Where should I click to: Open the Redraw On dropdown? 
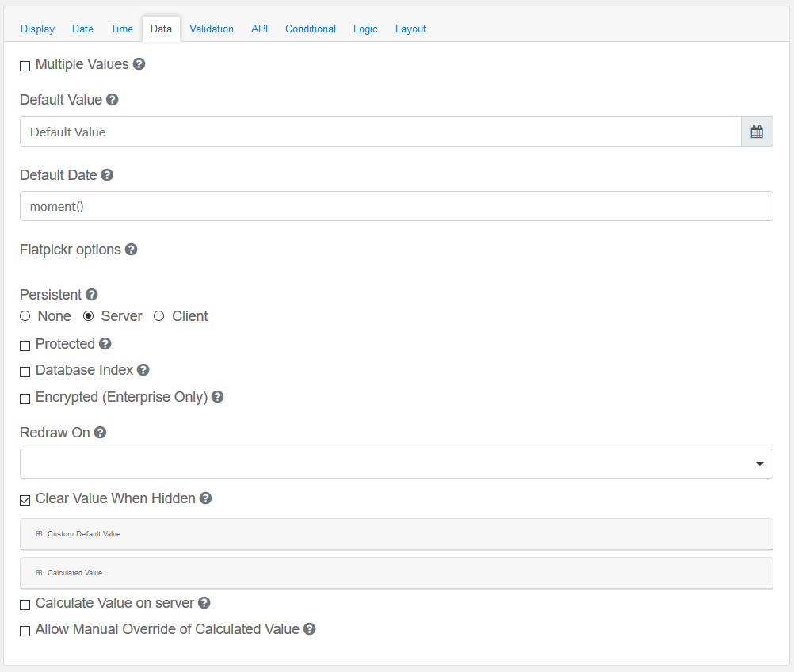[396, 464]
